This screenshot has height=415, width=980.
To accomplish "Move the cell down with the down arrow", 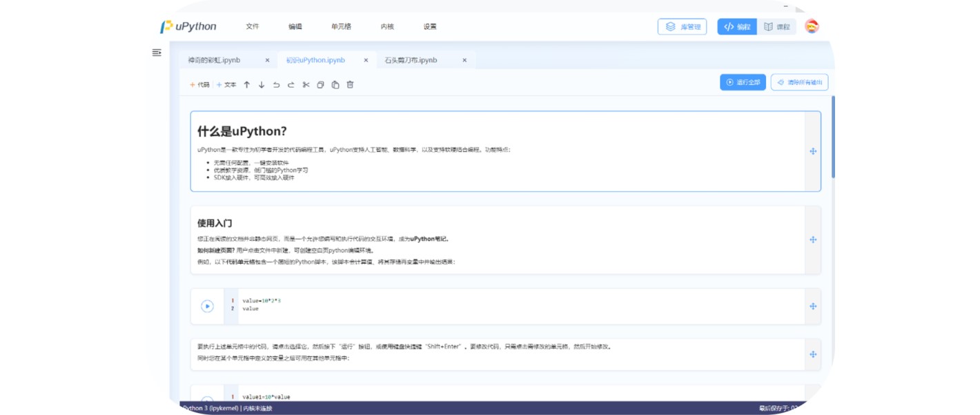I will tap(262, 85).
